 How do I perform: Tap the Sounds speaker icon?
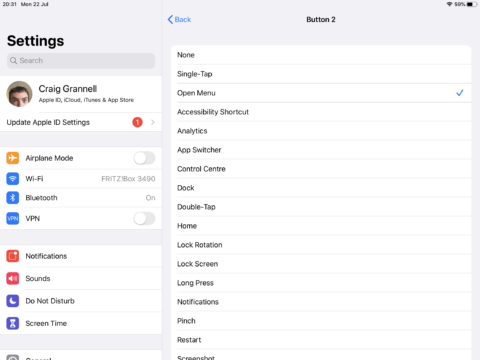tap(13, 278)
